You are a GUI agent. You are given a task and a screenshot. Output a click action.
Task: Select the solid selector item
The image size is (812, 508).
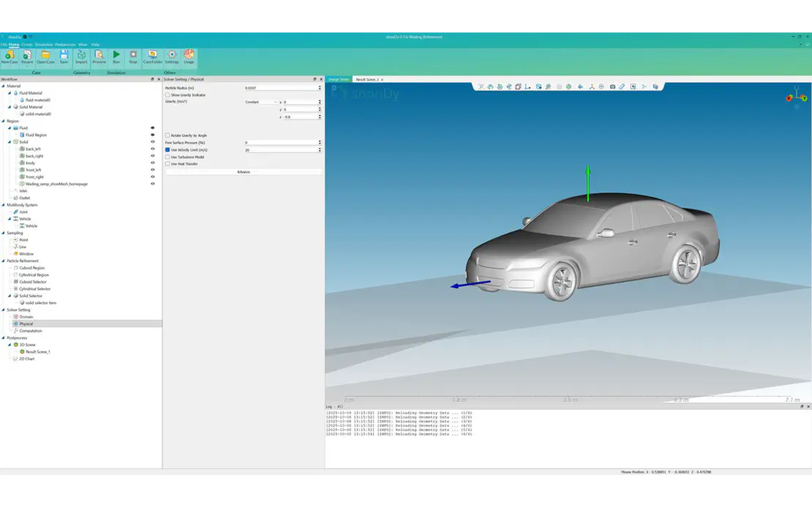(x=41, y=303)
